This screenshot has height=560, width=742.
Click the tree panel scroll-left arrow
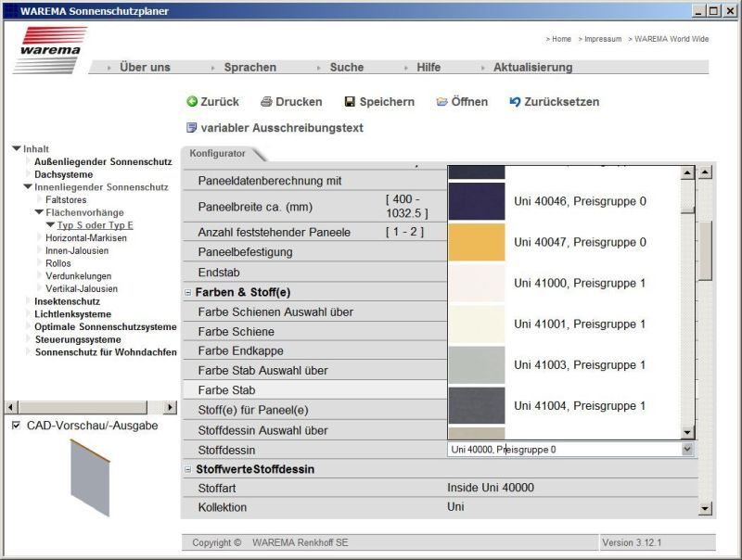coord(11,407)
